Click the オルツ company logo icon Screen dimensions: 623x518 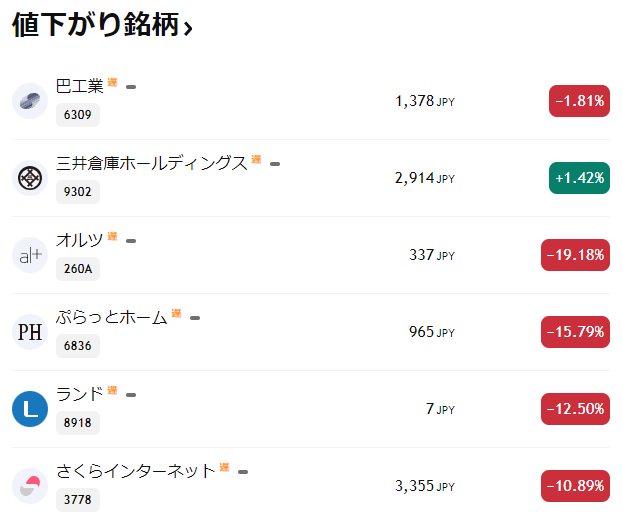click(x=30, y=255)
